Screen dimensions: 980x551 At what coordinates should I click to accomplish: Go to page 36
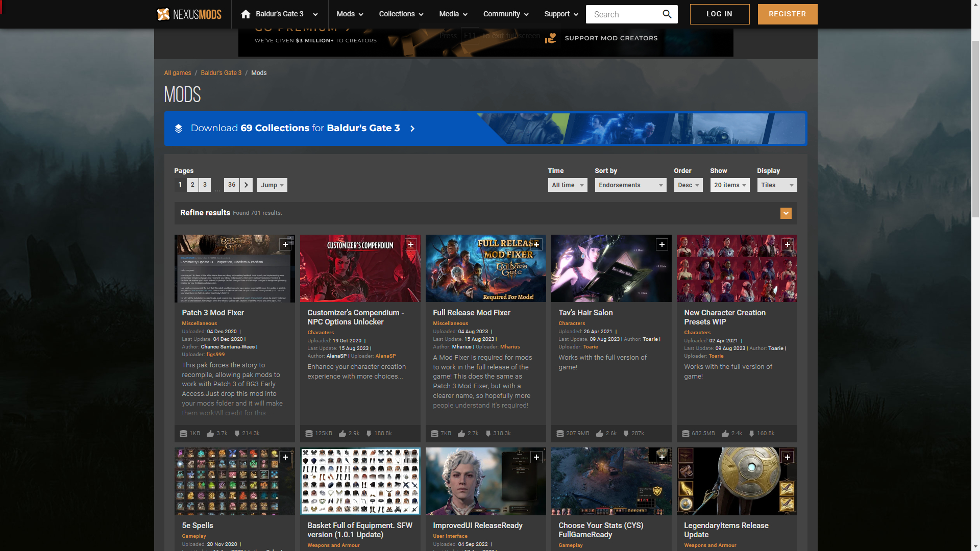tap(232, 185)
